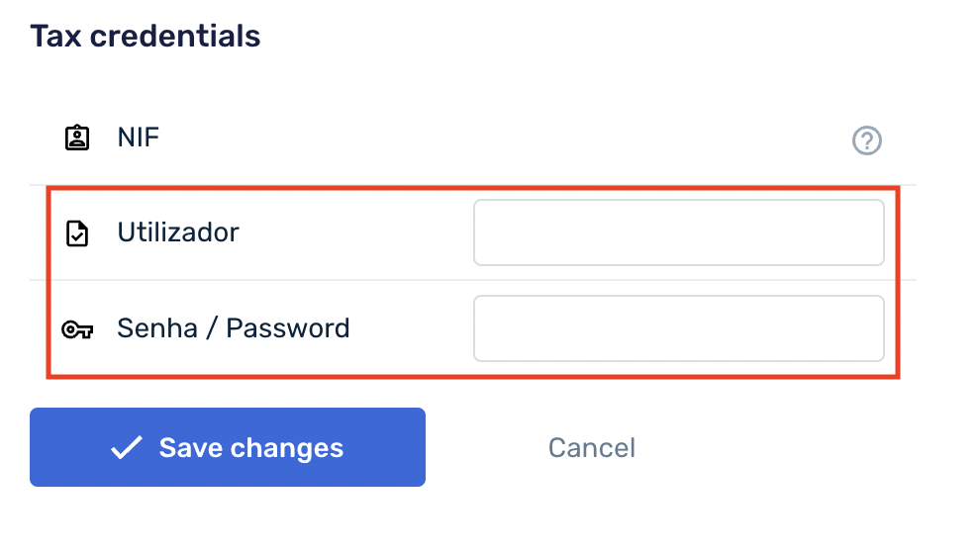980x556 pixels.
Task: Click the NIF label
Action: click(139, 138)
